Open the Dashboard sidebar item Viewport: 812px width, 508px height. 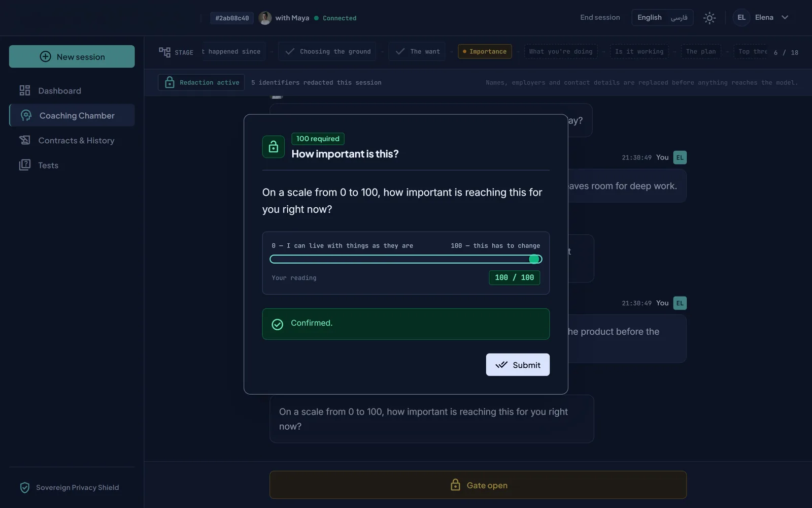pyautogui.click(x=72, y=90)
